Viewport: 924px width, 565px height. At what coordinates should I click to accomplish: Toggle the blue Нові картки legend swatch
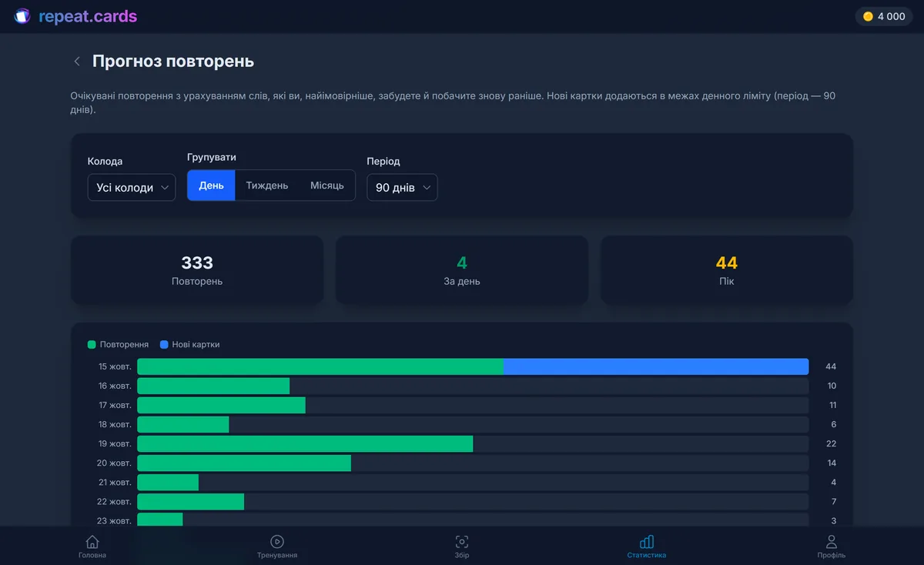(164, 345)
